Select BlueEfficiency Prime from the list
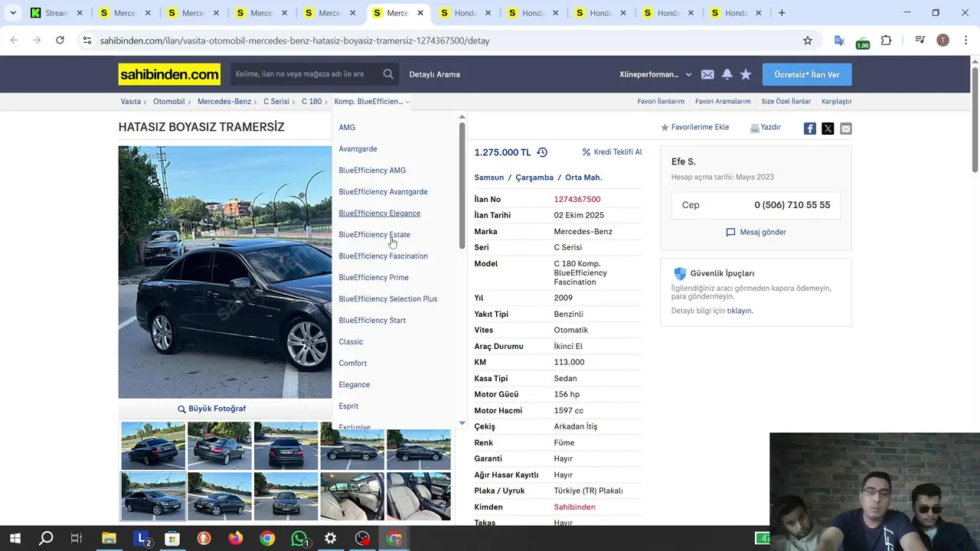The image size is (980, 551). [374, 278]
